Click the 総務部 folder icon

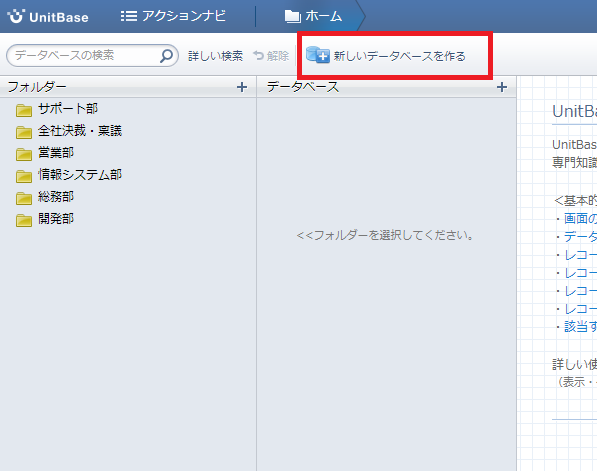point(24,198)
